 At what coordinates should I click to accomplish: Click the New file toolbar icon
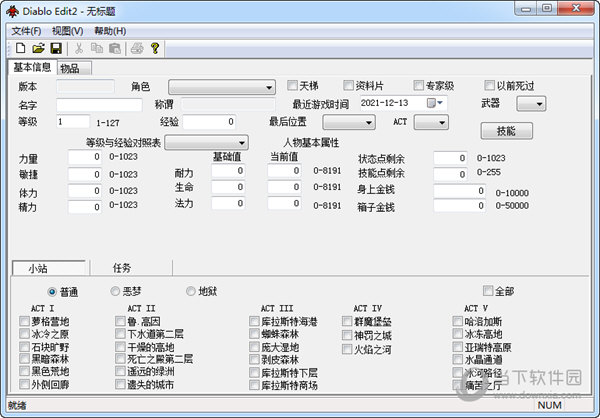(20, 48)
